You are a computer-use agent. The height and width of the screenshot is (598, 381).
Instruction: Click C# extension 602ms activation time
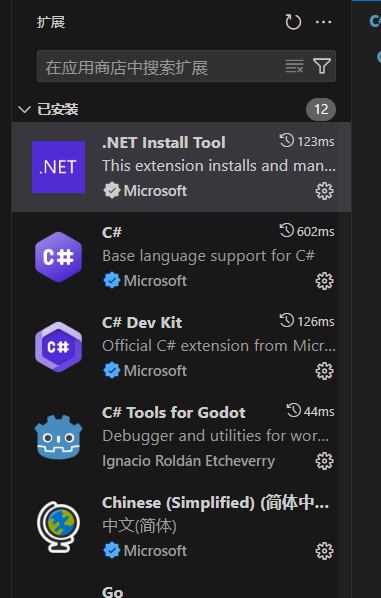click(x=307, y=231)
